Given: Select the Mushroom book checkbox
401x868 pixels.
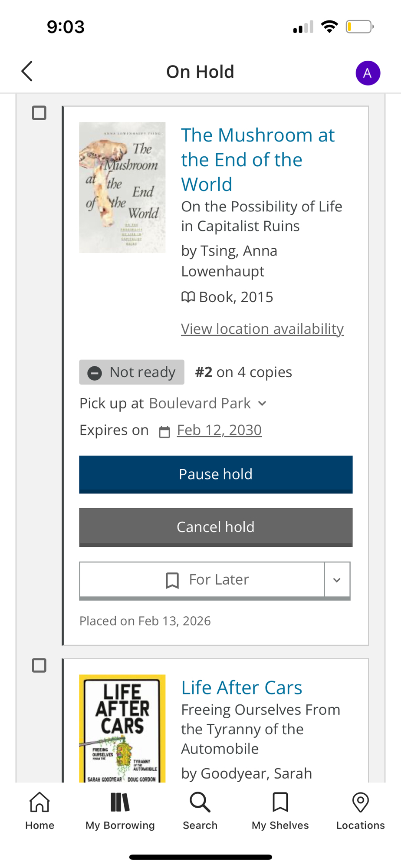Looking at the screenshot, I should [39, 113].
